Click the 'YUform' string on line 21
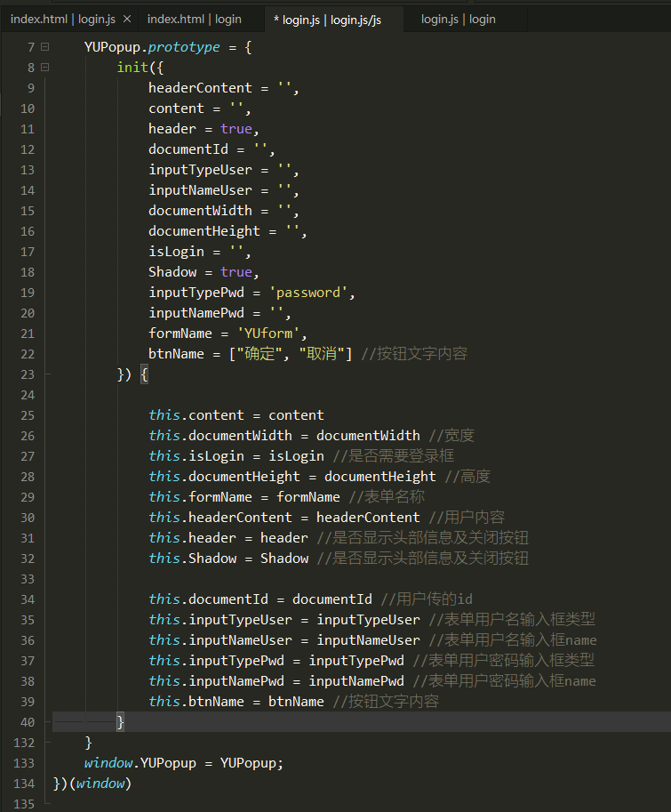Image resolution: width=671 pixels, height=812 pixels. [x=268, y=334]
